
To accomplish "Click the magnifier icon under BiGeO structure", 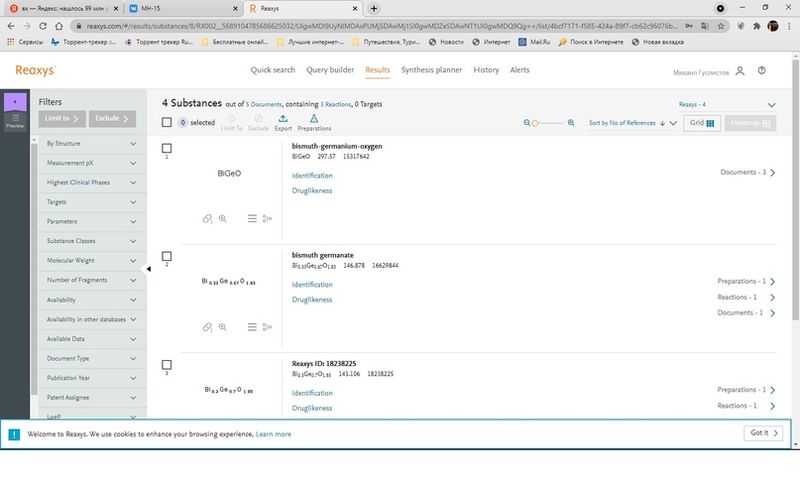I will point(223,217).
